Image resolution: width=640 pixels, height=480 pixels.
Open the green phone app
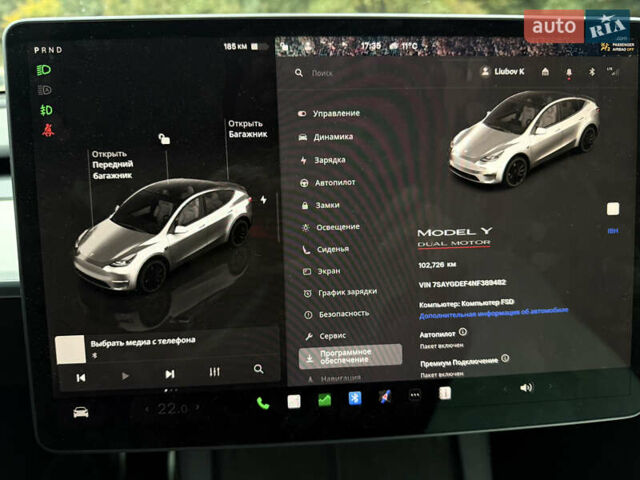(x=263, y=404)
